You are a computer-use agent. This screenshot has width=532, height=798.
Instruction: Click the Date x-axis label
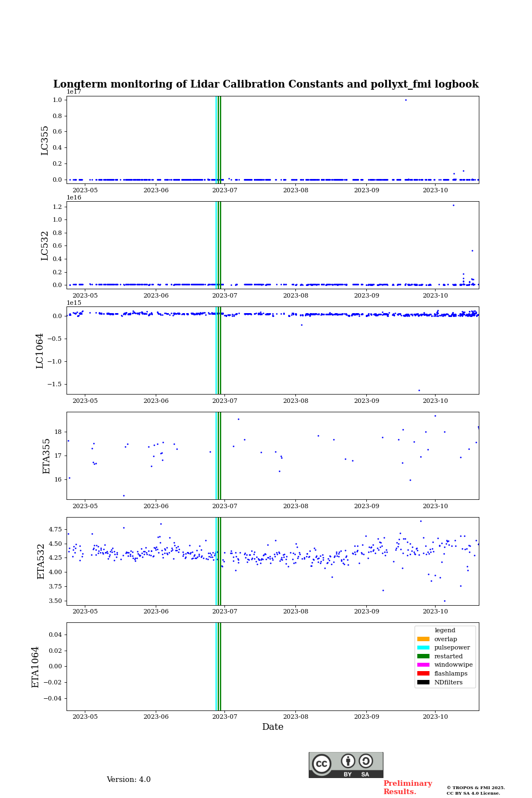pyautogui.click(x=273, y=727)
